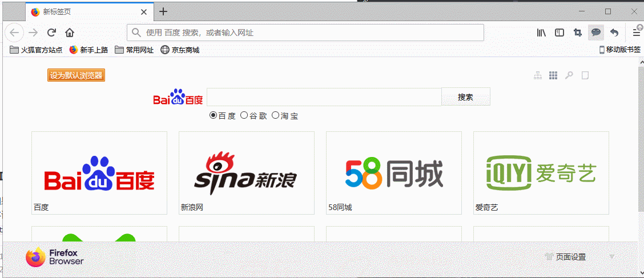
Task: Click the 爱奇艺 caption text
Action: (486, 208)
